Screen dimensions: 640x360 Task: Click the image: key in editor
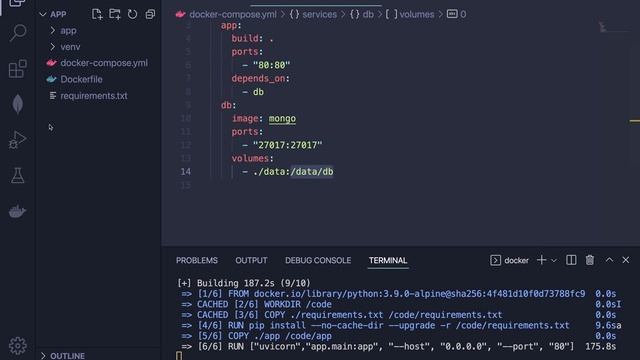245,118
